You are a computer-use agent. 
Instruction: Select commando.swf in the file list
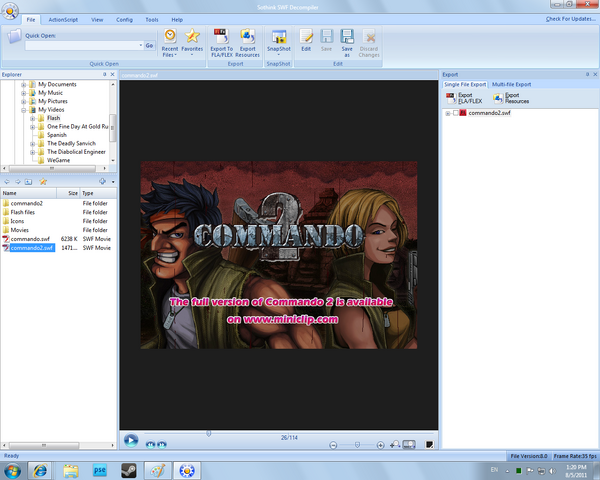[x=30, y=239]
